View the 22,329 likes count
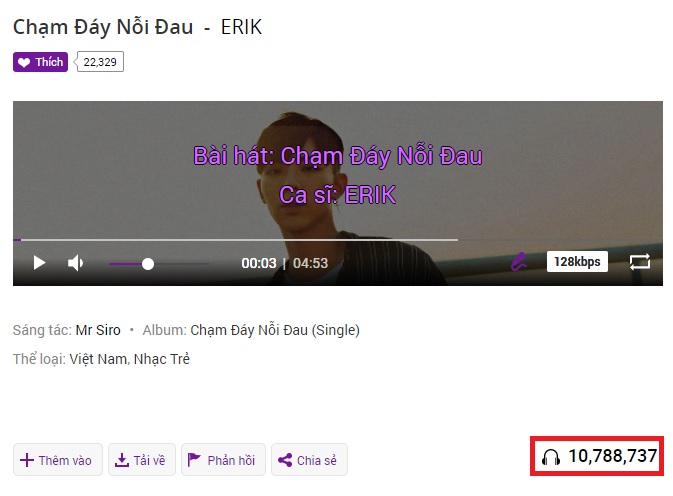 pyautogui.click(x=100, y=62)
